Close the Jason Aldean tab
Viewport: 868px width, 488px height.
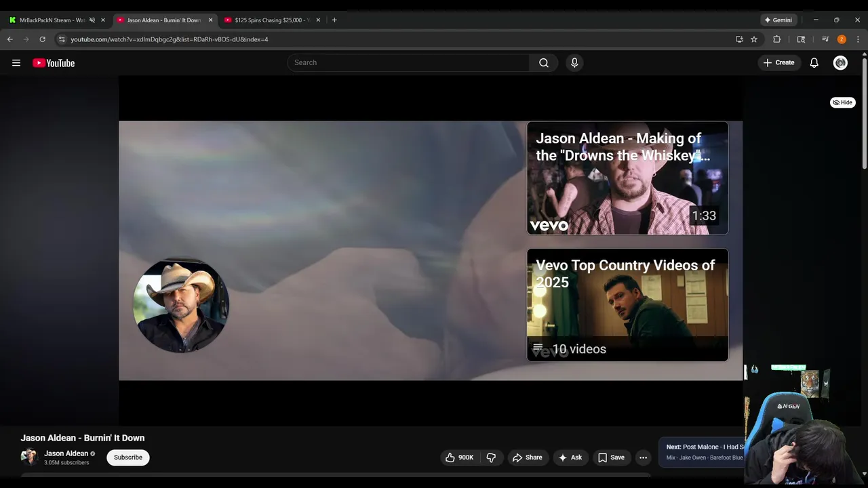coord(210,20)
